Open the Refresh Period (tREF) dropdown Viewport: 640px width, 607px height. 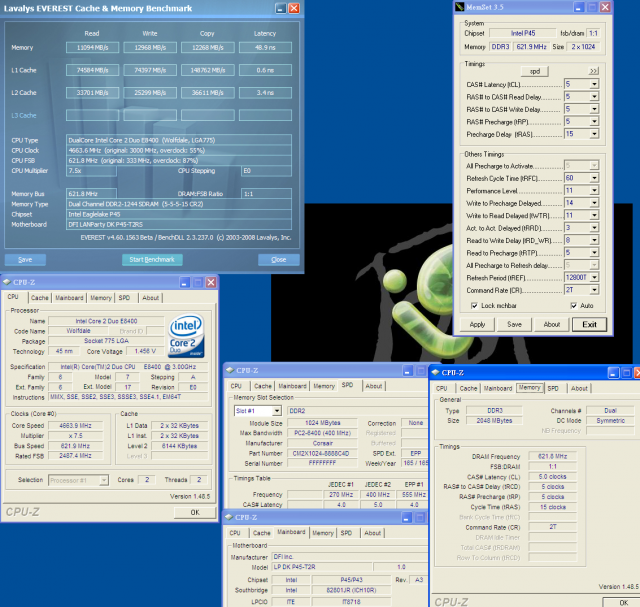[x=594, y=278]
